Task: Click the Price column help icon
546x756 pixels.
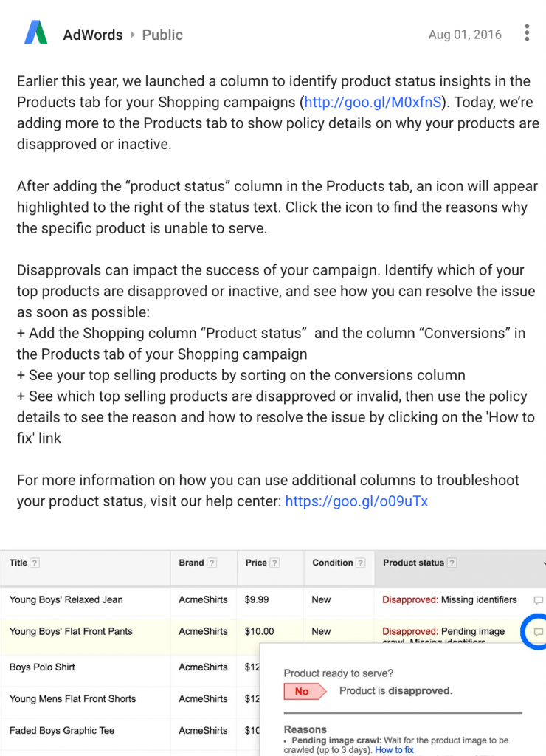Action: pyautogui.click(x=274, y=563)
